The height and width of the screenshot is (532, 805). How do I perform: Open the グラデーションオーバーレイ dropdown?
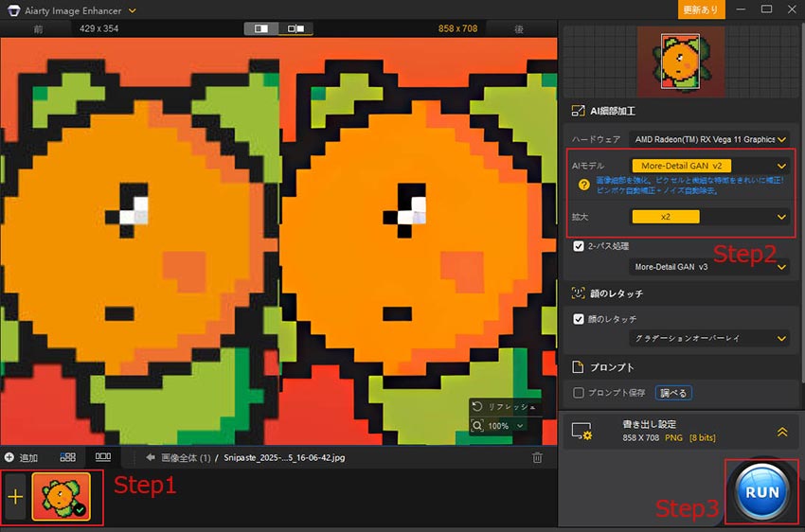click(x=709, y=339)
